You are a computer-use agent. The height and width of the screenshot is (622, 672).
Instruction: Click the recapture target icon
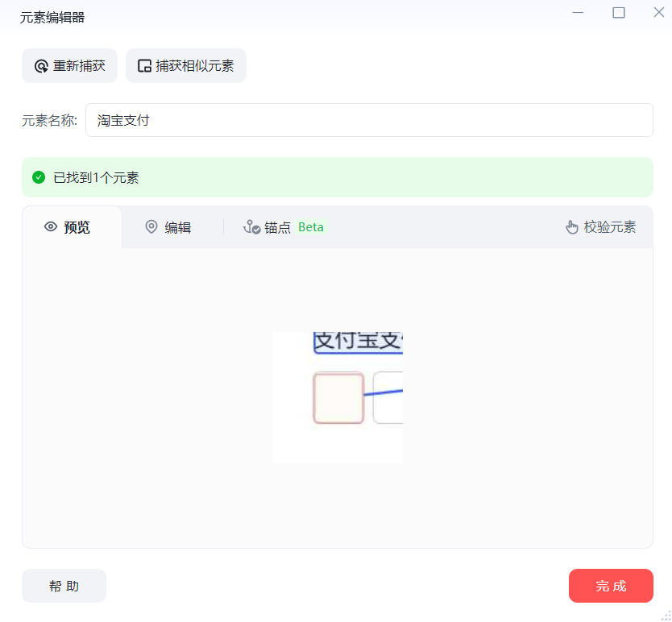pyautogui.click(x=41, y=66)
